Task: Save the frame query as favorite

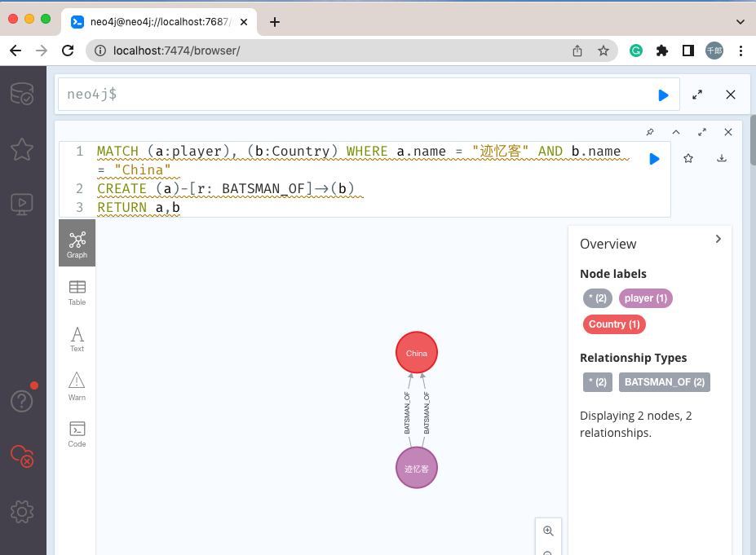Action: [688, 158]
